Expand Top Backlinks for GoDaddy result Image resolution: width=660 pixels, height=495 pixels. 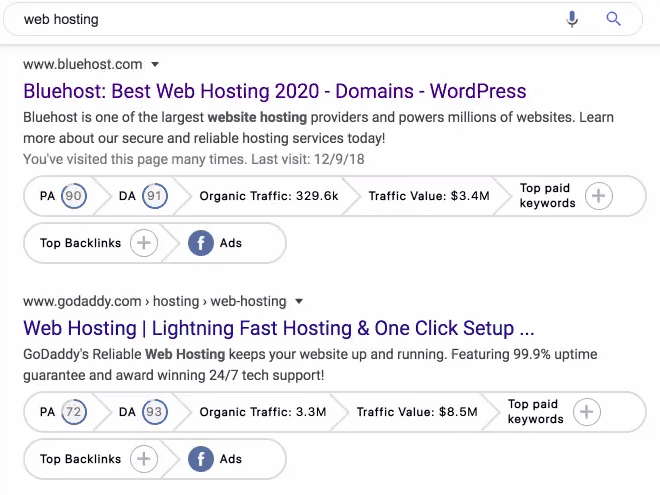pos(144,459)
